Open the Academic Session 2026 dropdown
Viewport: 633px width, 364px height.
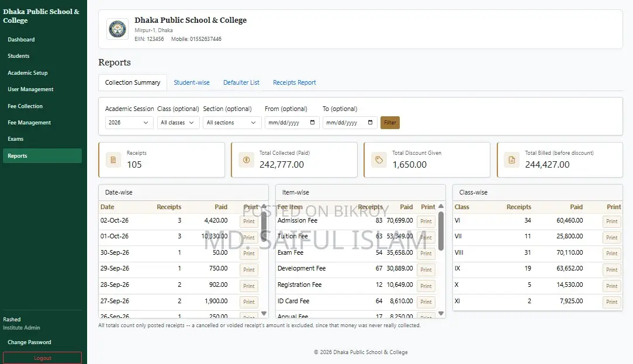129,122
